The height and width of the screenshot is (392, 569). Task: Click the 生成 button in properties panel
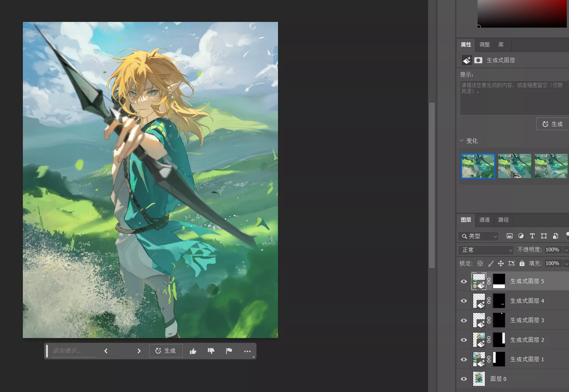tap(552, 124)
